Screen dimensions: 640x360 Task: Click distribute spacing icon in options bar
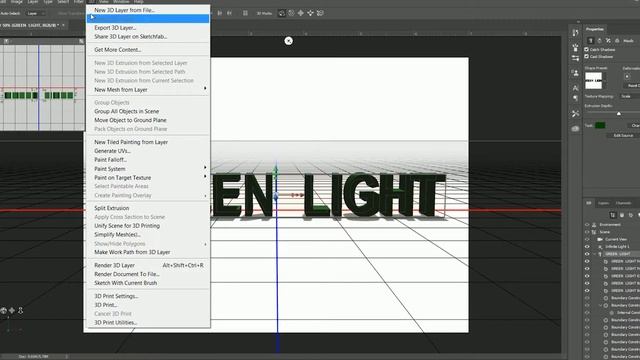click(x=245, y=13)
